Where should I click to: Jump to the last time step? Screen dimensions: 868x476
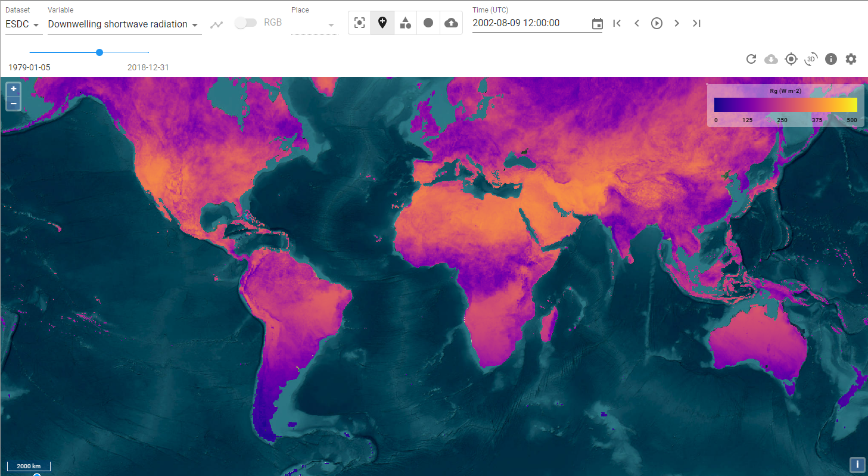(x=696, y=23)
